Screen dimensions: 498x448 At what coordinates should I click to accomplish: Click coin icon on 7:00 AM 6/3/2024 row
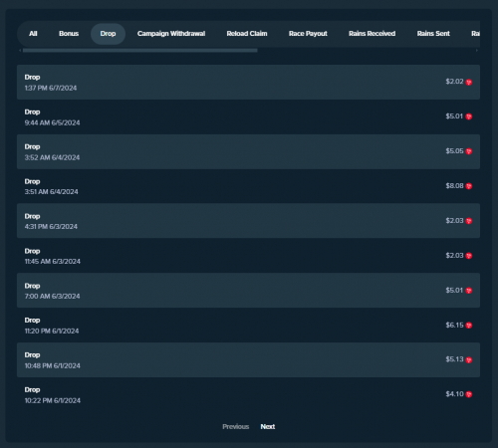(x=469, y=291)
